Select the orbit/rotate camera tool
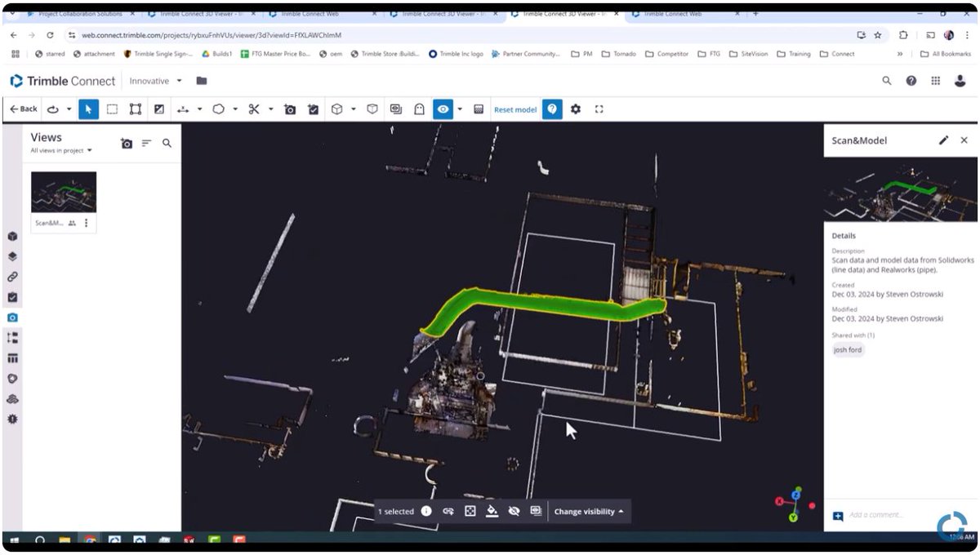The image size is (980, 555). point(54,109)
